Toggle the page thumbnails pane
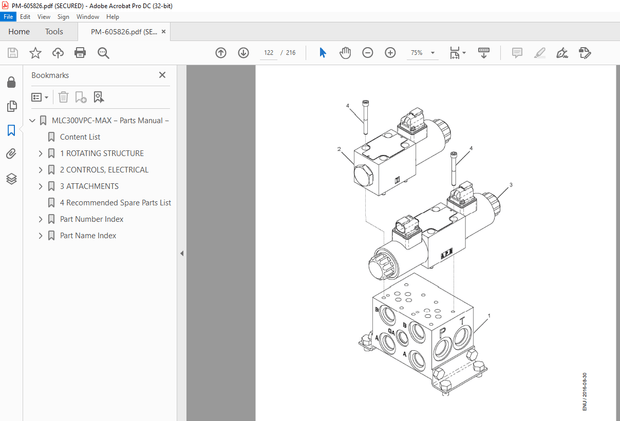The width and height of the screenshot is (620, 421). [12, 106]
